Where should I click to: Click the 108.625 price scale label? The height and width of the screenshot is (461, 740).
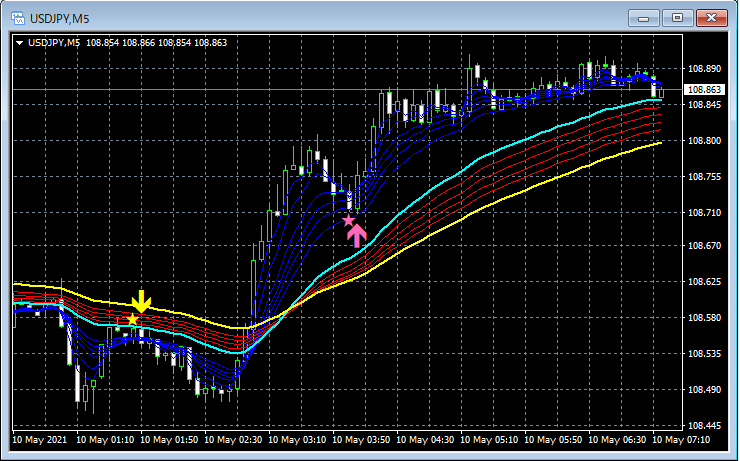click(x=704, y=282)
